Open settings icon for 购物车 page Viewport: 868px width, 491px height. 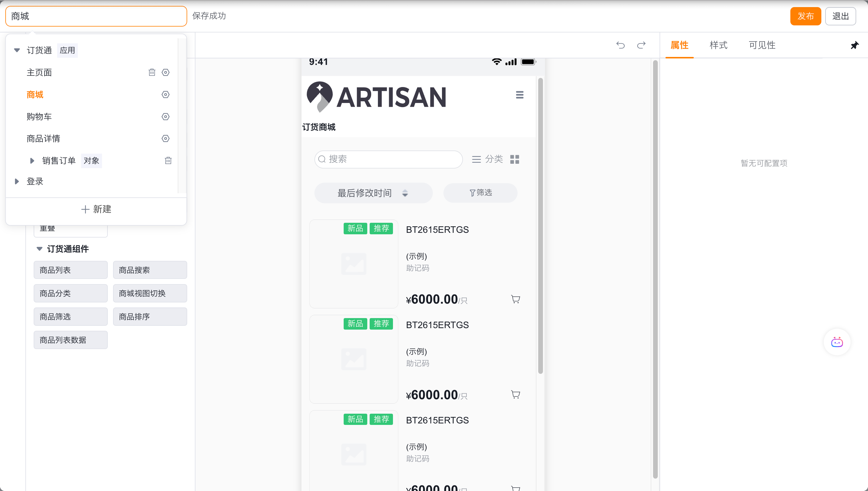tap(165, 117)
